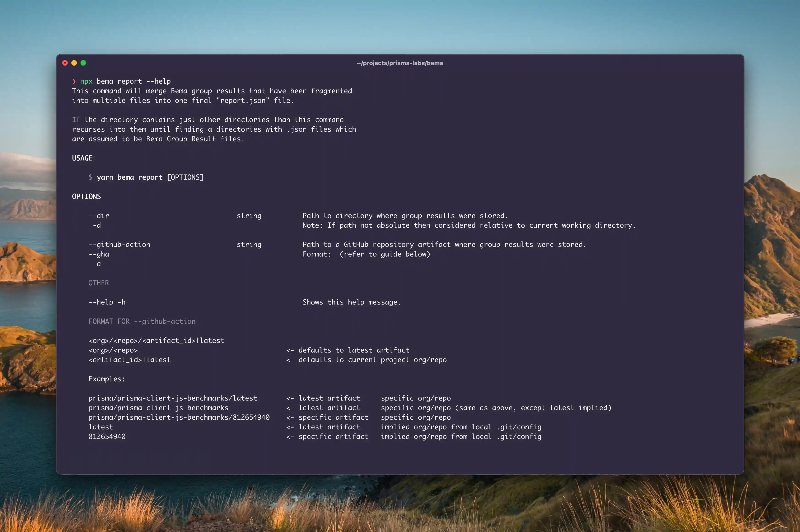The width and height of the screenshot is (800, 532).
Task: Click the green fullscreen window button
Action: (x=83, y=63)
